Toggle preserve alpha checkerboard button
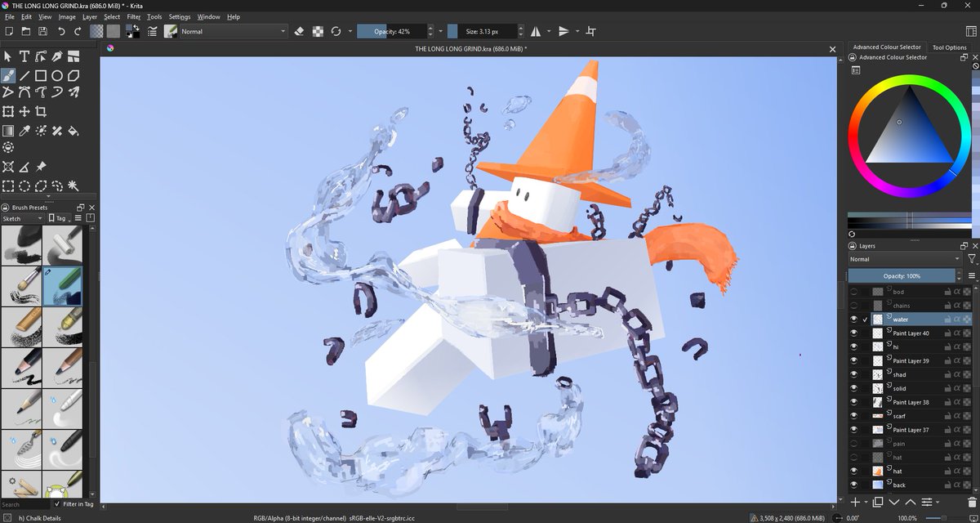 click(x=318, y=31)
